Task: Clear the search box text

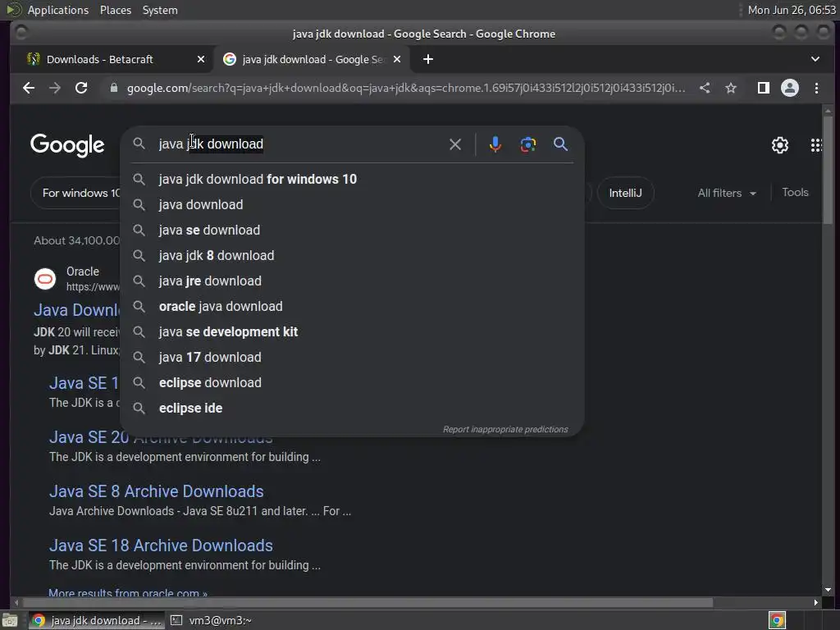Action: pyautogui.click(x=454, y=144)
